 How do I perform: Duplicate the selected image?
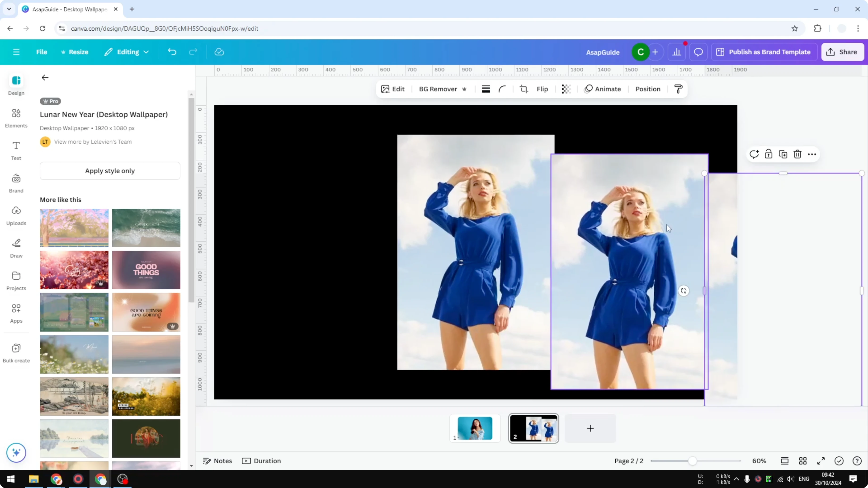[x=783, y=154]
